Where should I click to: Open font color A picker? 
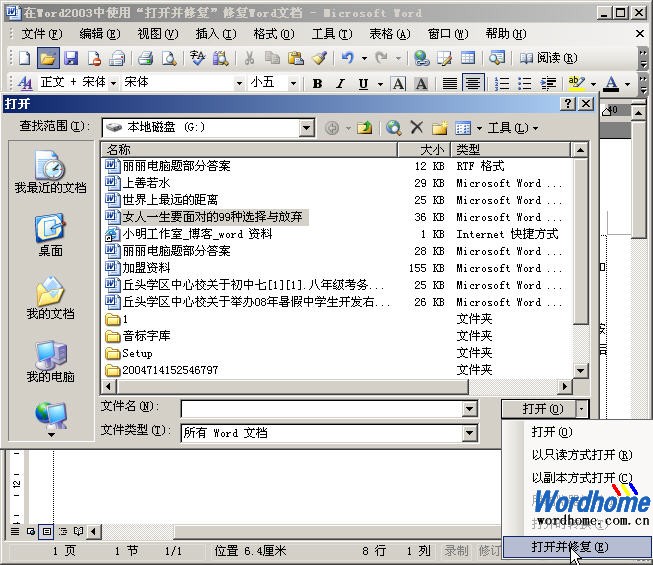coord(611,84)
